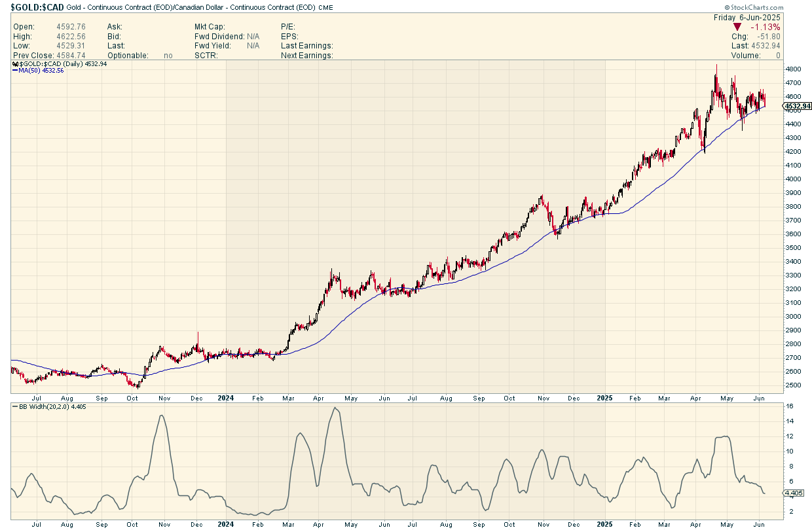Click the Next Earnings label

(306, 56)
